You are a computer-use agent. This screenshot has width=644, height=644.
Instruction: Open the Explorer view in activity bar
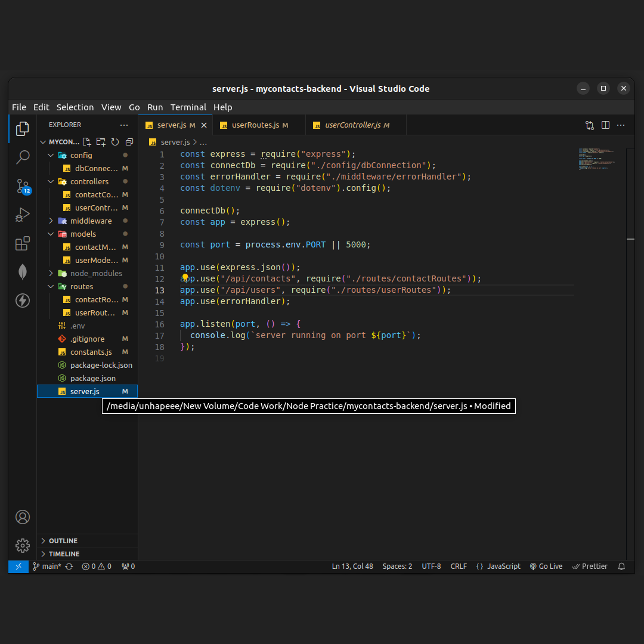[x=22, y=129]
